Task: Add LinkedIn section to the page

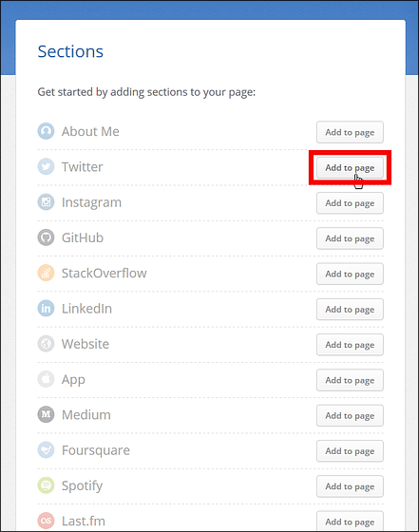Action: click(x=350, y=309)
